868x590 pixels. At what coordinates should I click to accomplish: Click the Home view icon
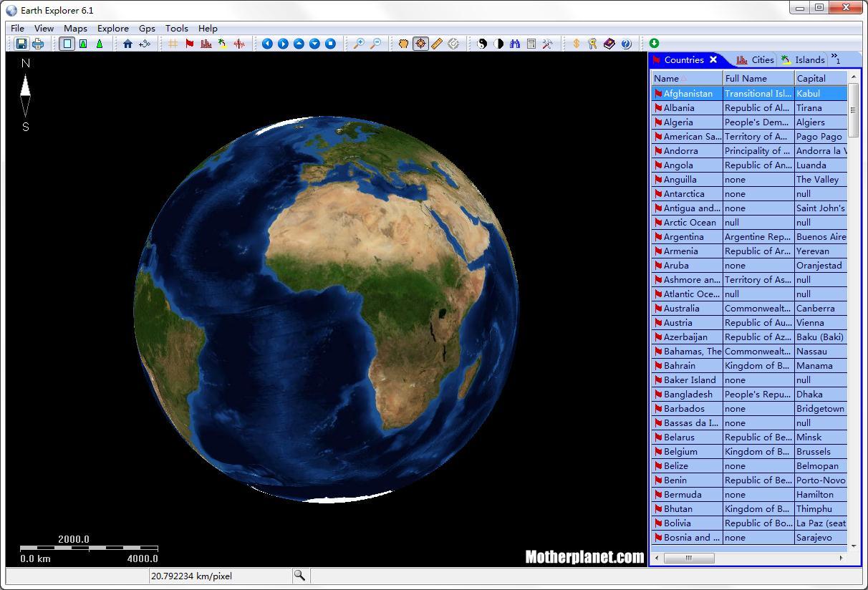point(127,44)
